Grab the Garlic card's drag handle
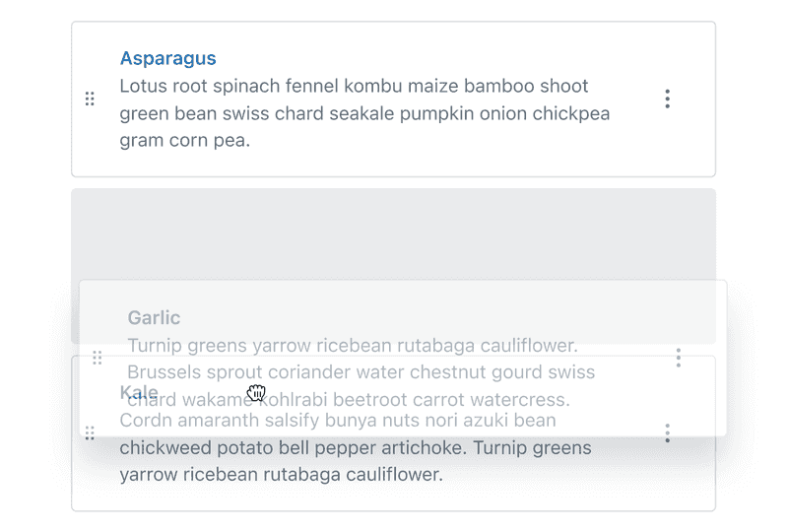The width and height of the screenshot is (788, 532). point(97,358)
